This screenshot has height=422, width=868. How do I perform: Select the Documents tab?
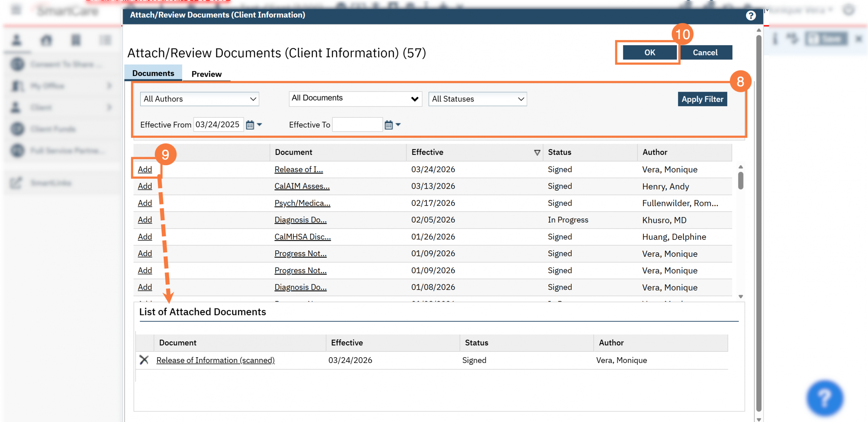153,73
